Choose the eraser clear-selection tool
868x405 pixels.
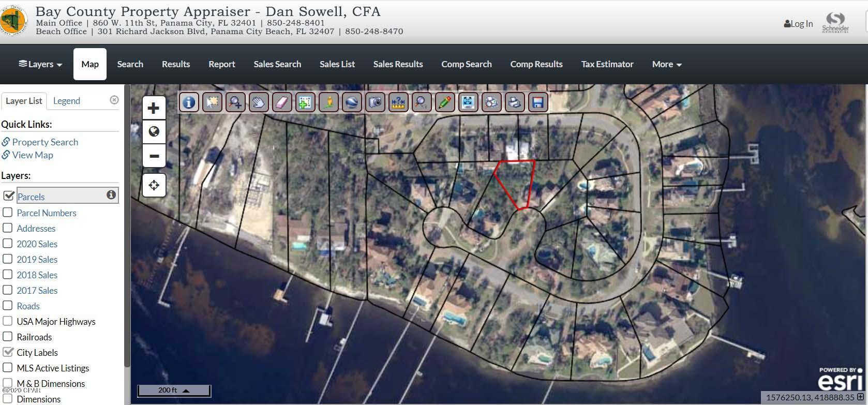coord(281,102)
